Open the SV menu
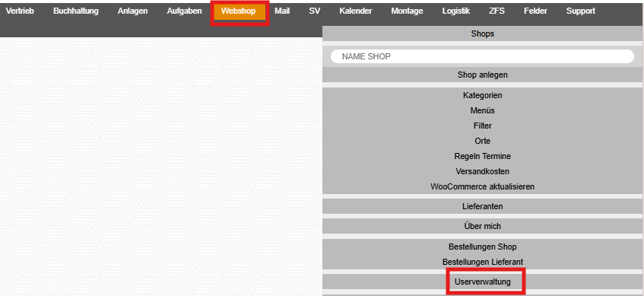Screen dimensions: 644x296 click(314, 11)
